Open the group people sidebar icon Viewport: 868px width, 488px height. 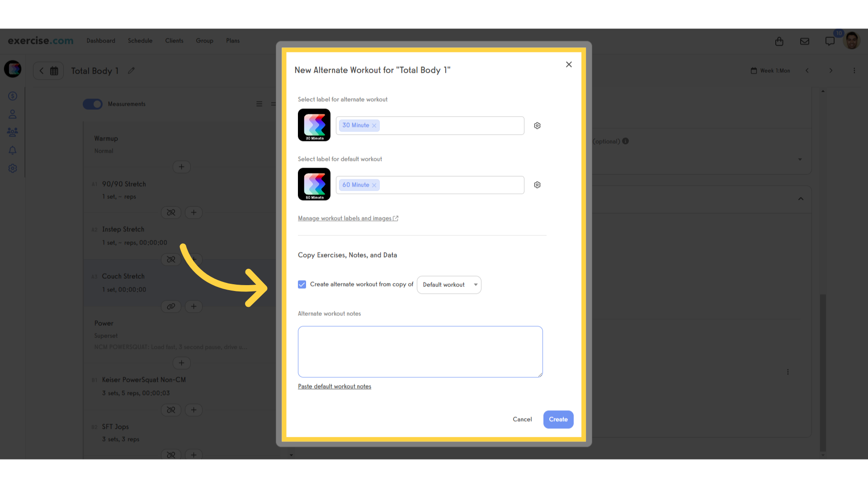click(x=13, y=132)
